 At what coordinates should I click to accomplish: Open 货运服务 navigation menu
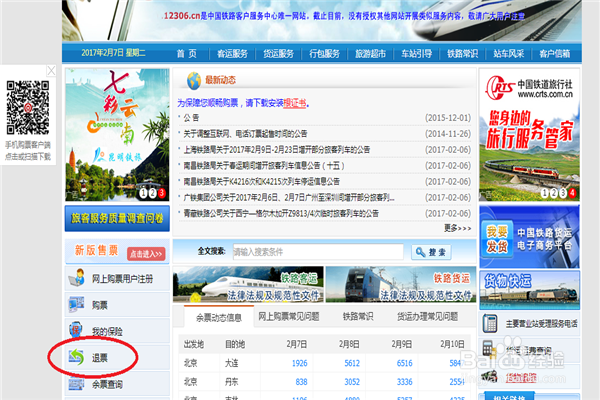pyautogui.click(x=278, y=54)
